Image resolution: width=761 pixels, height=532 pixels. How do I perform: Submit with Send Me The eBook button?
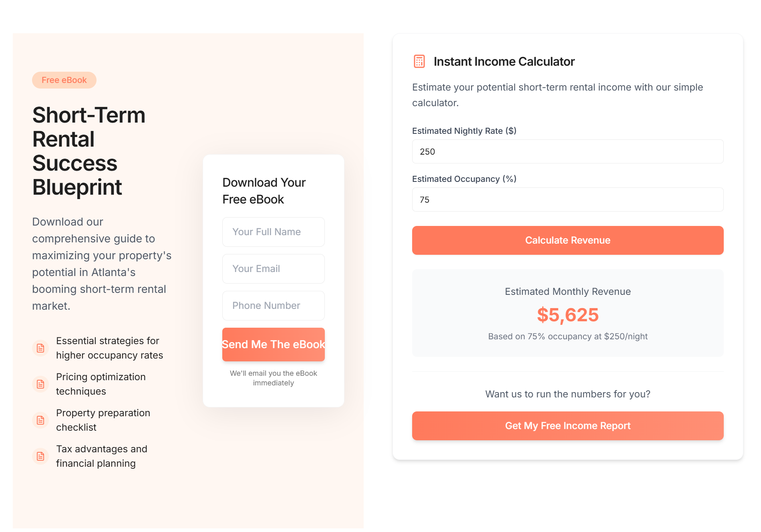[274, 345]
